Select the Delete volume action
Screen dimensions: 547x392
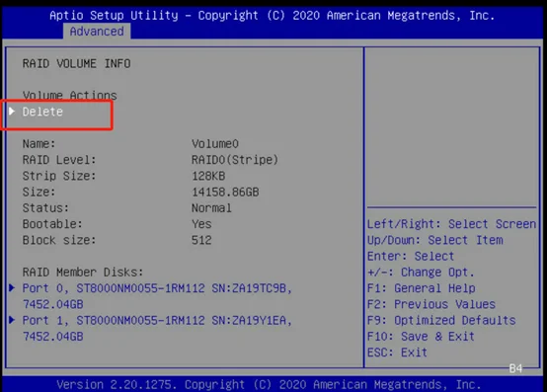pyautogui.click(x=42, y=112)
